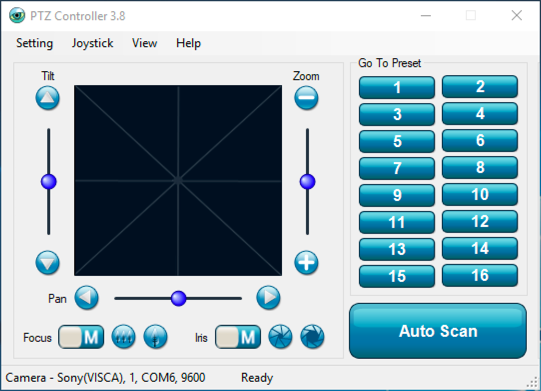Click camera info in status bar
This screenshot has width=541, height=391.
point(106,378)
